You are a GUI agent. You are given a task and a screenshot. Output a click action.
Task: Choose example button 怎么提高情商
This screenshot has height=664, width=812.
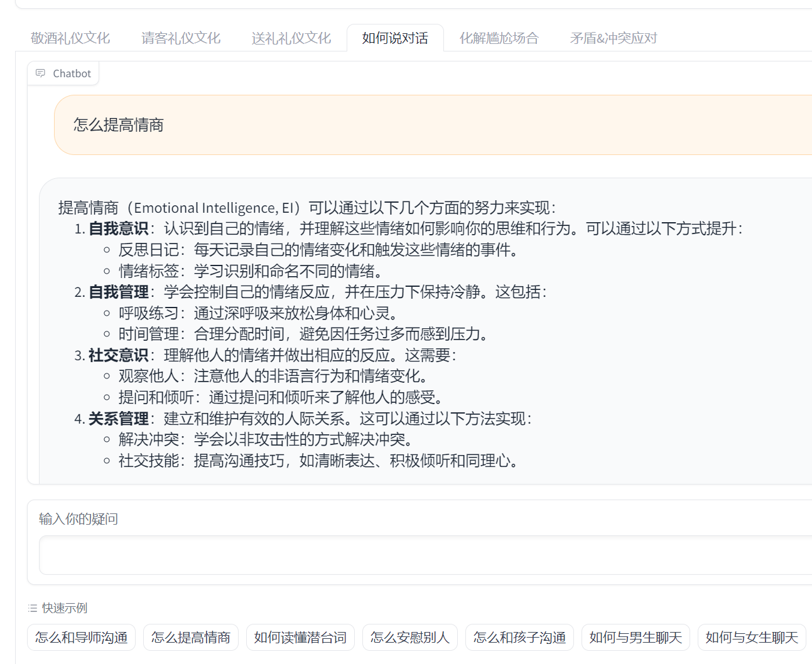tap(191, 638)
